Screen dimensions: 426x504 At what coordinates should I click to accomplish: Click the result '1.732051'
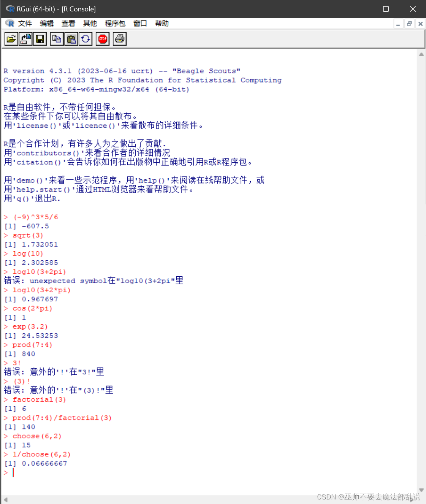(40, 244)
